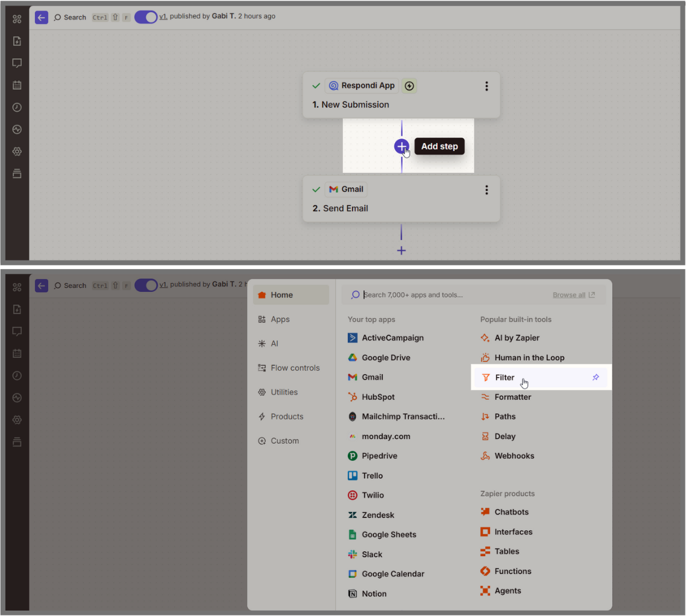Click the settings gear in the bottom sidebar
The height and width of the screenshot is (616, 686).
(16, 420)
